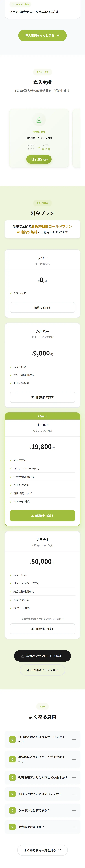Click the green Gold plan 30日間無料で試す button
The width and height of the screenshot is (85, 868).
click(x=42, y=516)
